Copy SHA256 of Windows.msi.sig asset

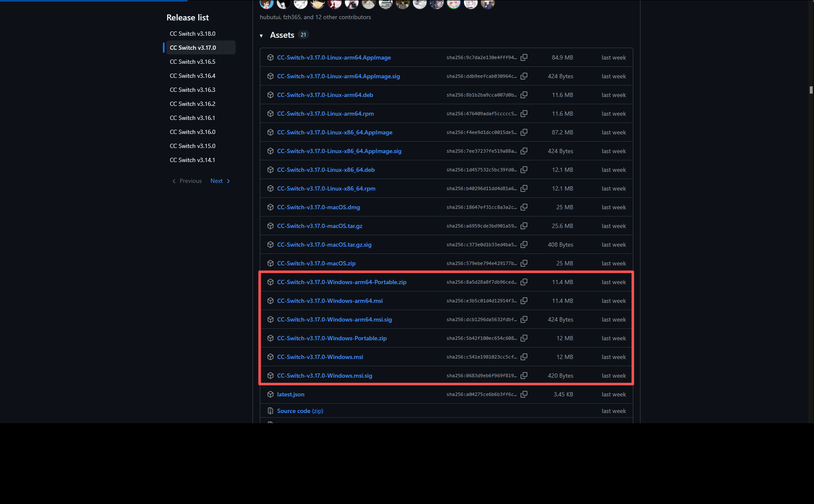tap(524, 376)
